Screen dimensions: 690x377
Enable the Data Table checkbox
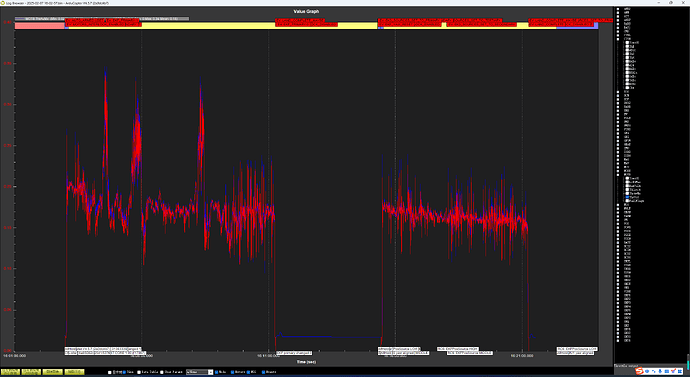coord(139,372)
